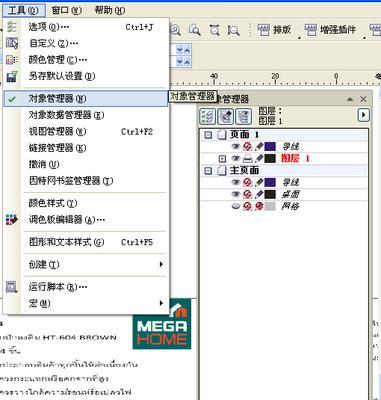Click the 排版 layout toolbar icon
The width and height of the screenshot is (381, 400).
tap(264, 30)
